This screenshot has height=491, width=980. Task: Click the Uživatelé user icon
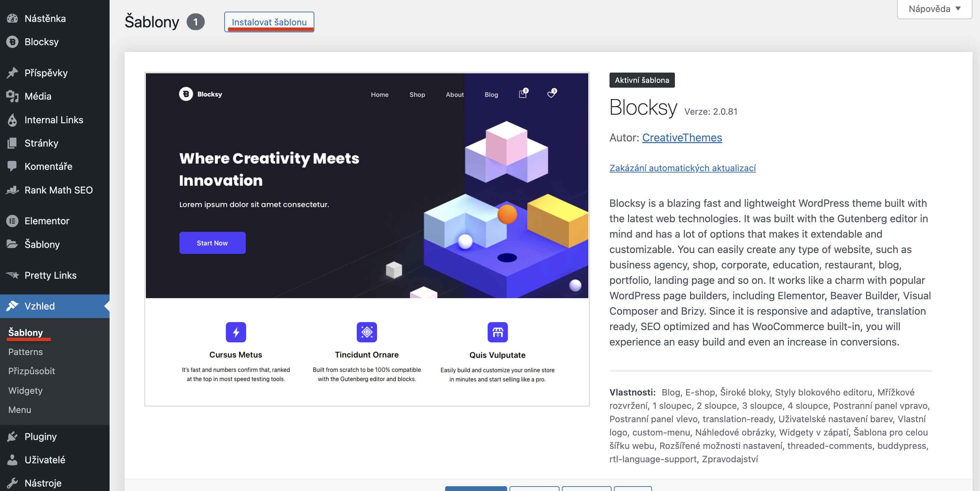point(12,460)
